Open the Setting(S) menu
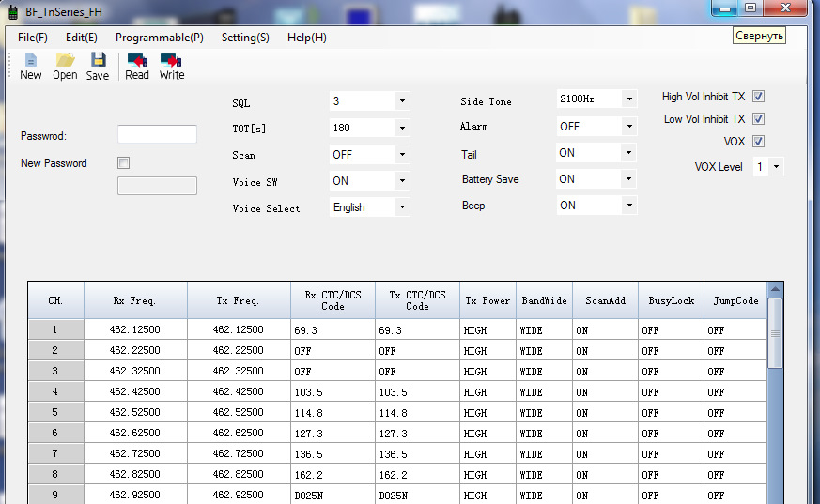The height and width of the screenshot is (504, 820). tap(245, 38)
